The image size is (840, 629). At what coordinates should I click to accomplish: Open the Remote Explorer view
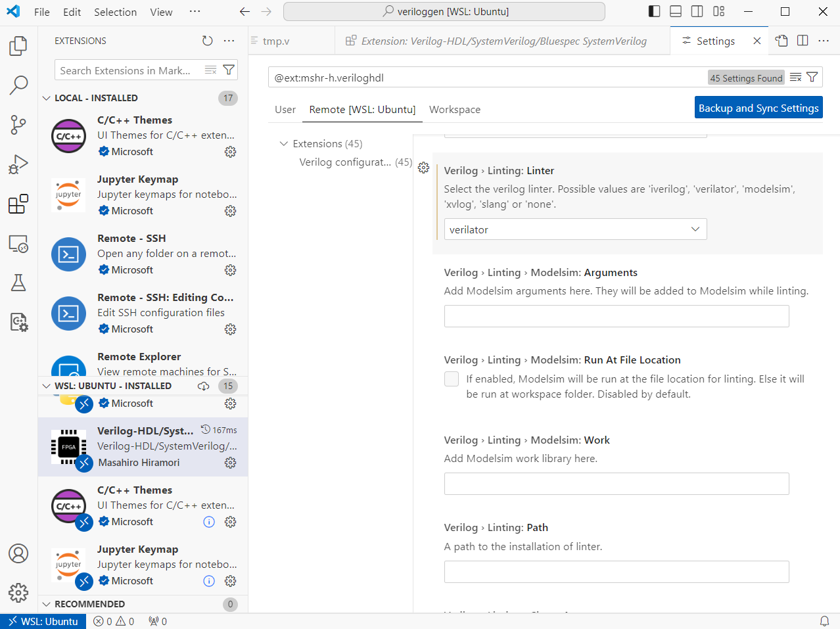click(x=18, y=244)
